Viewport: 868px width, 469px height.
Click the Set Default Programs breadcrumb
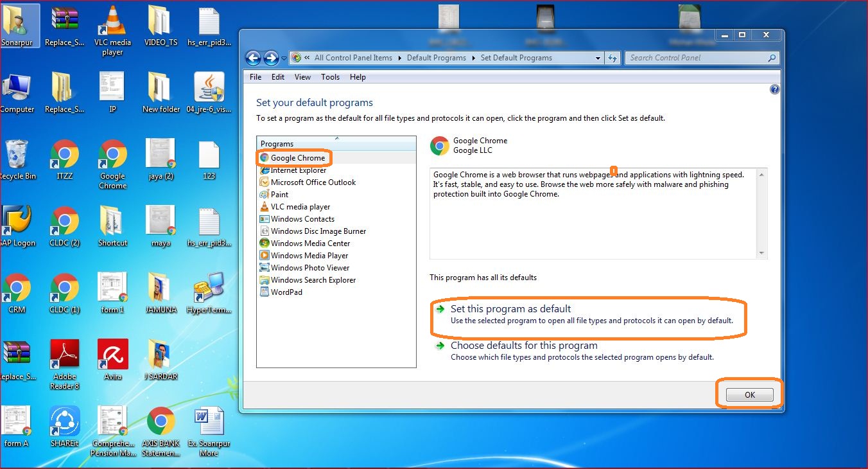coord(516,58)
